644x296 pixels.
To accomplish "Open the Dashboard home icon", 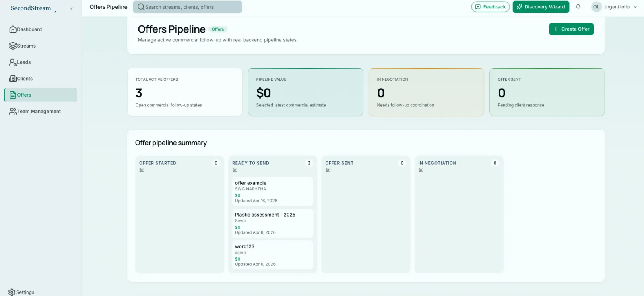I will (13, 29).
